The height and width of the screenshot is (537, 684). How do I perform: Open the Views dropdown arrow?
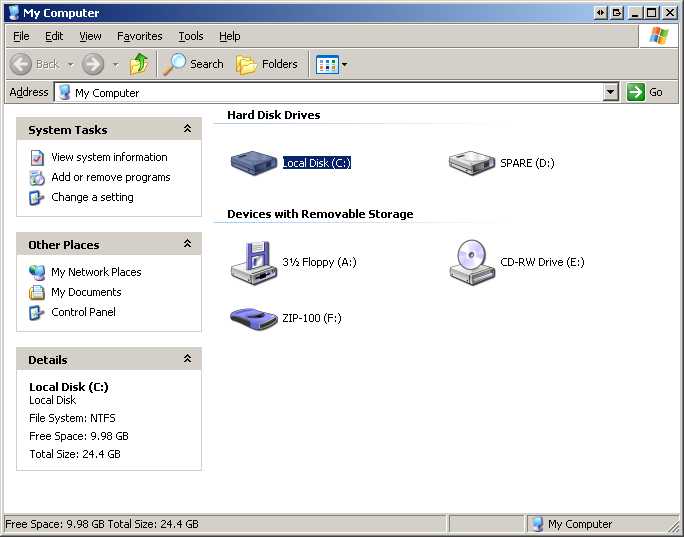click(345, 65)
